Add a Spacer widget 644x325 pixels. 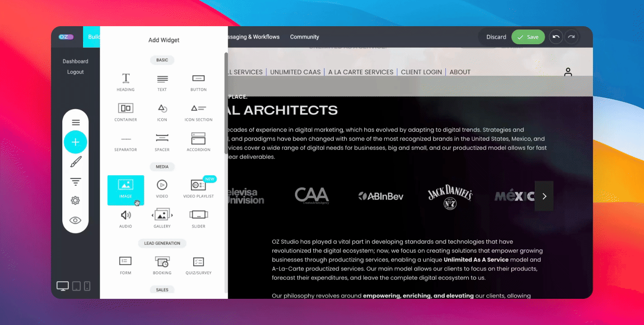pos(162,142)
